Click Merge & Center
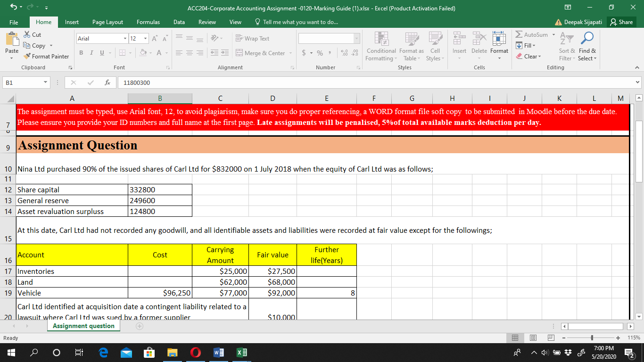Screen dimensions: 644x362 260,53
